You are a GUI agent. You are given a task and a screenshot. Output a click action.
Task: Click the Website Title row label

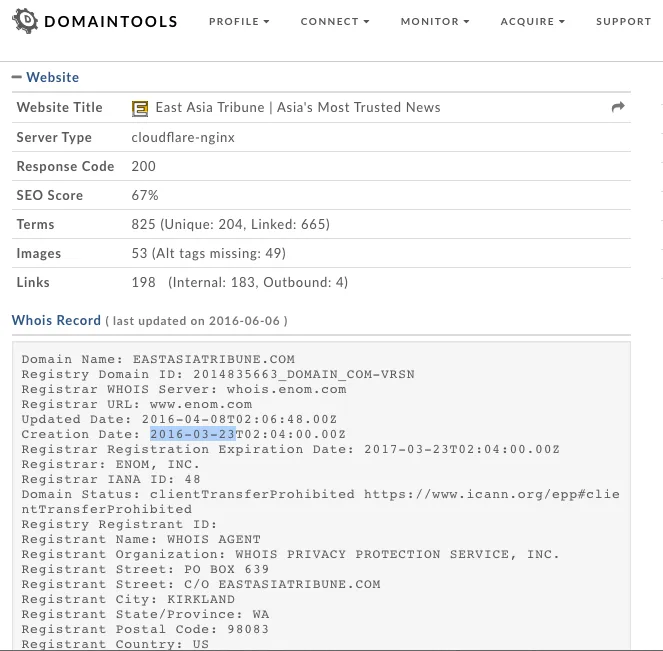click(59, 107)
